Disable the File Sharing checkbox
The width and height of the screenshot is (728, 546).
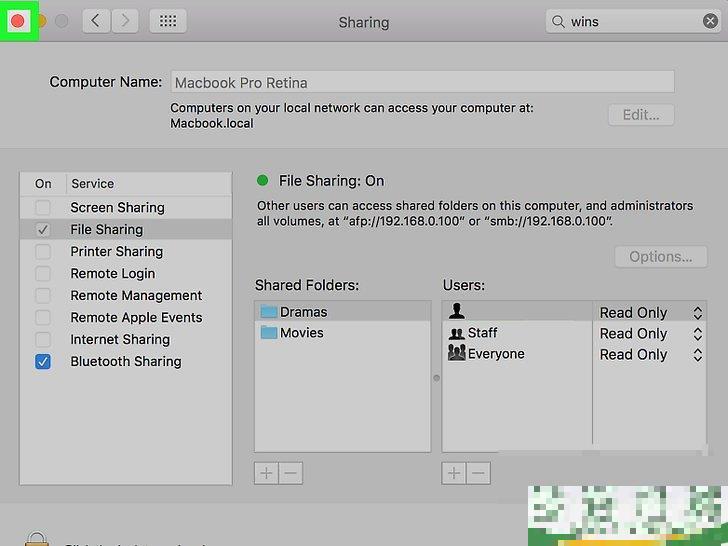pos(43,230)
